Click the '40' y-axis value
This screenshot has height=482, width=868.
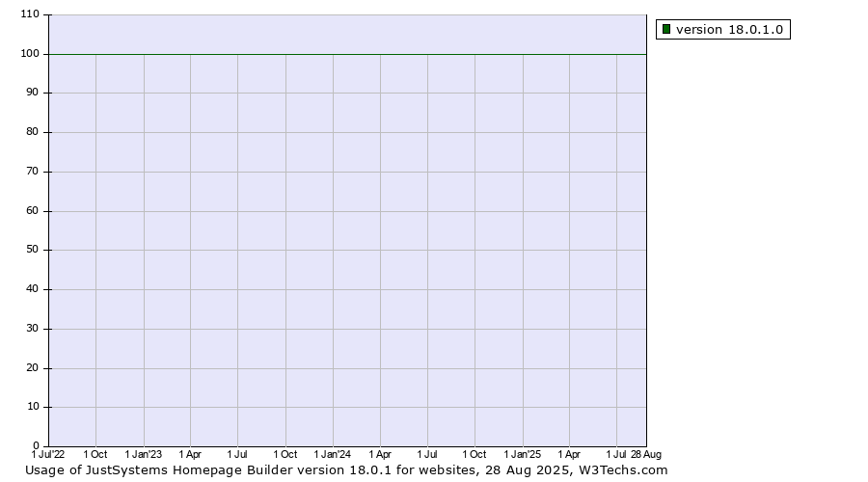click(x=33, y=289)
